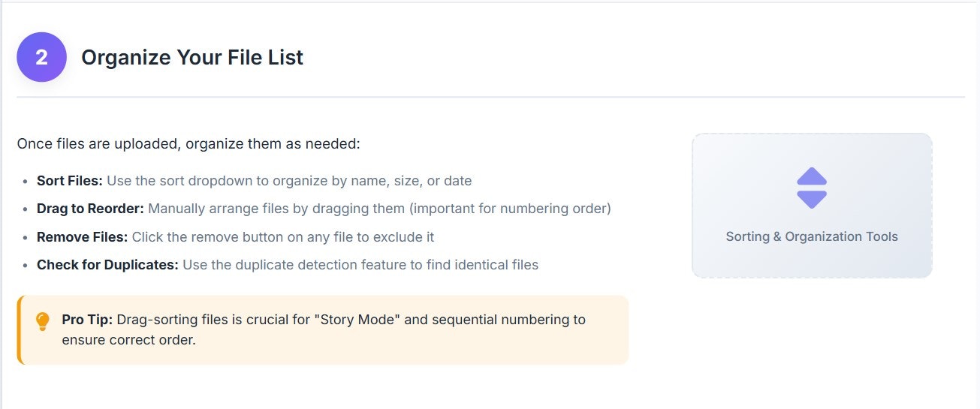Click the "Sorting & Organization Tools" caption

click(x=812, y=236)
